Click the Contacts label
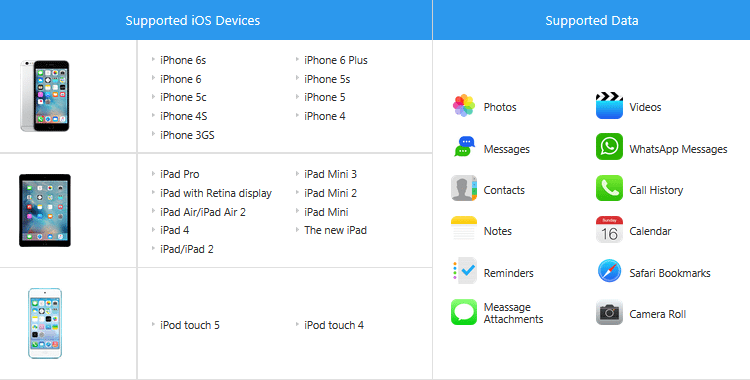The height and width of the screenshot is (380, 750). 504,190
